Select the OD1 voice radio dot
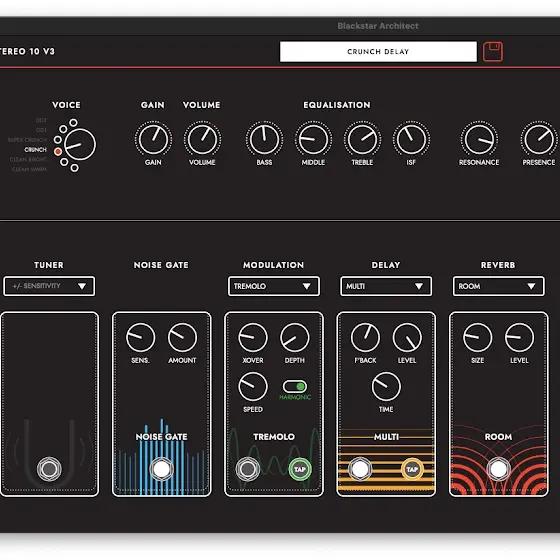 (63, 129)
